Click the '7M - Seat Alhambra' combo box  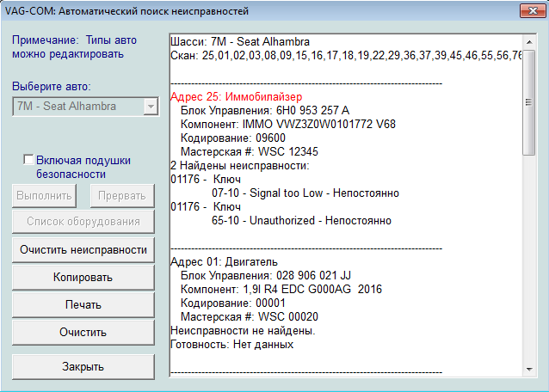77,107
